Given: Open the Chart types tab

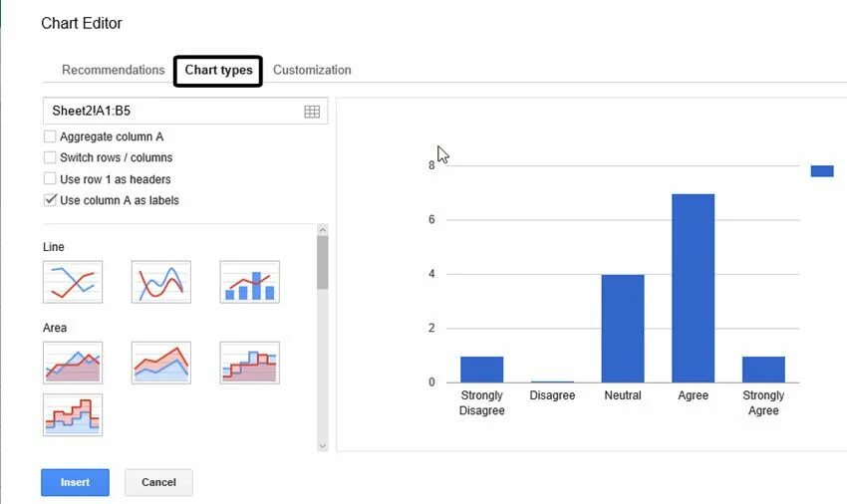Looking at the screenshot, I should coord(218,71).
